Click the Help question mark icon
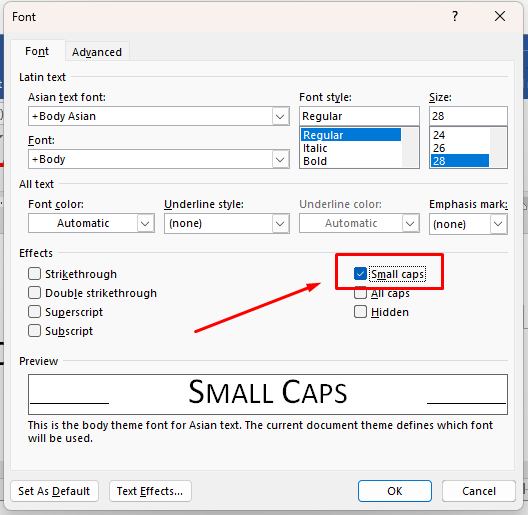528x515 pixels. [x=455, y=16]
